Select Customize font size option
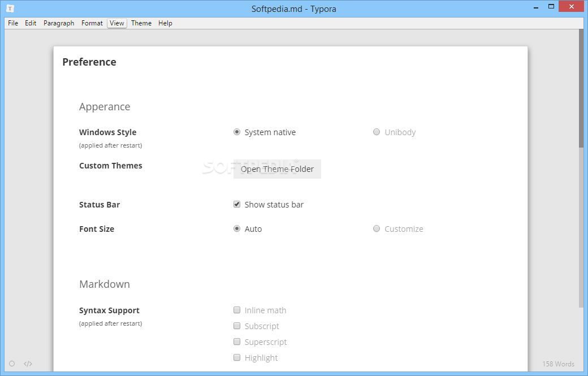 377,228
